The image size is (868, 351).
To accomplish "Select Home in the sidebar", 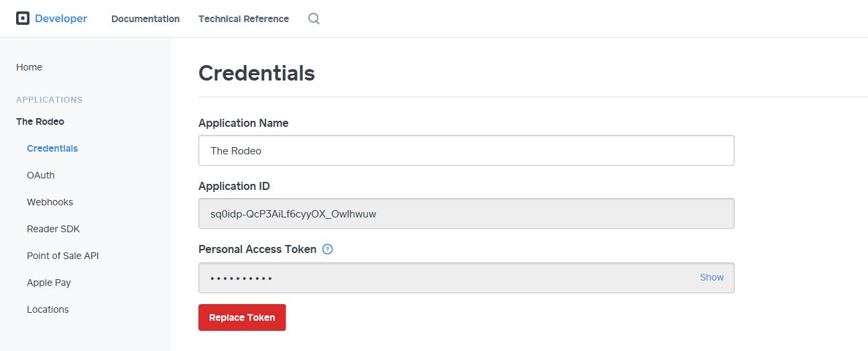I will (29, 67).
